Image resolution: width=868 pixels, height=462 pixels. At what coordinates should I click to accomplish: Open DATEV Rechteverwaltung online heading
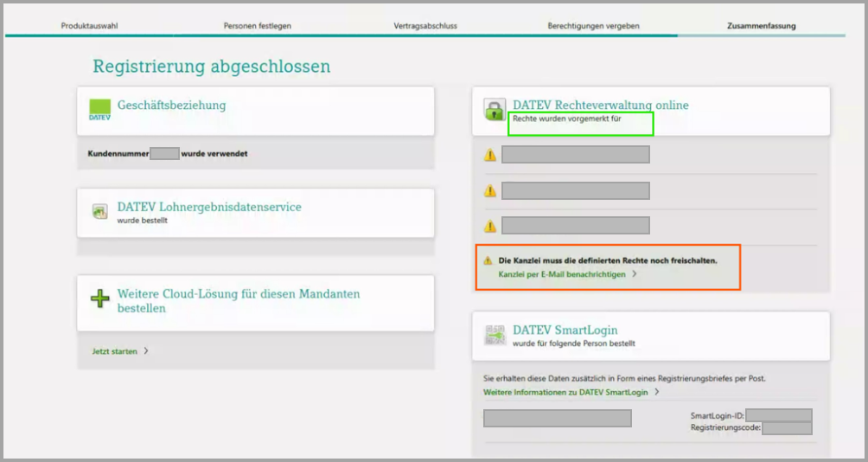click(x=600, y=105)
